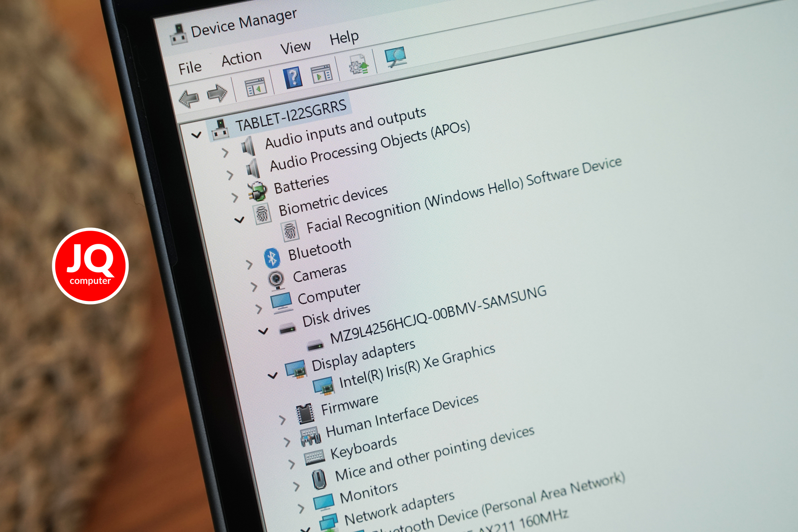Expand the Keyboards category
Viewport: 798px width, 532px height.
click(x=292, y=464)
